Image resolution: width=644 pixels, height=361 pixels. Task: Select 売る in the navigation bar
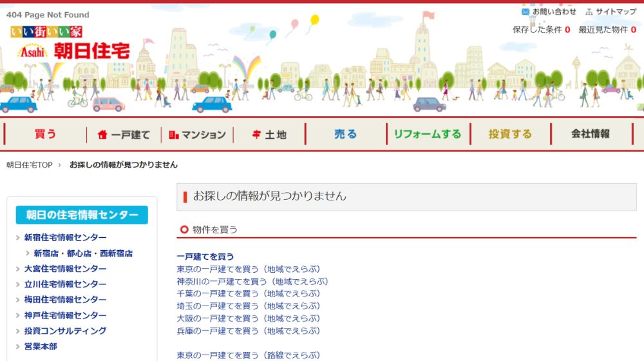tap(345, 134)
